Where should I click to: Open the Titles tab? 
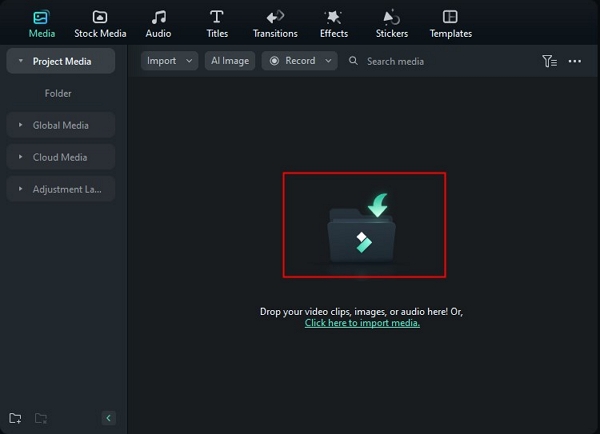coord(217,24)
